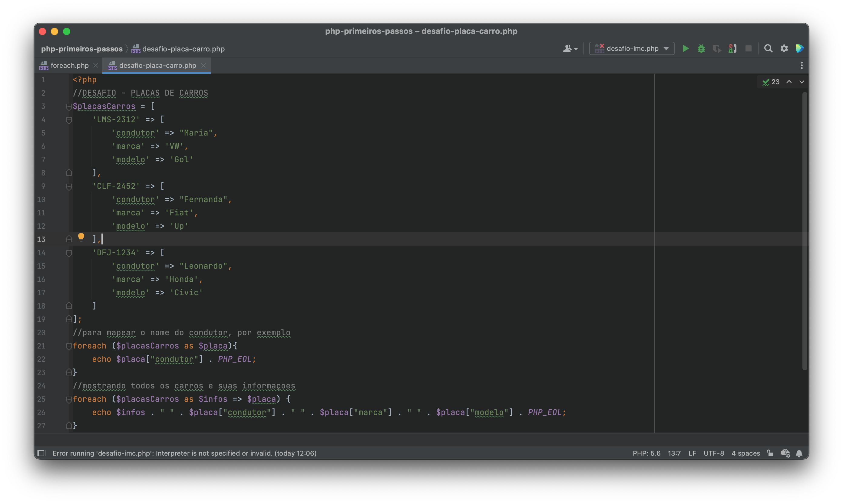Change 4 spaces indent setting
The width and height of the screenshot is (843, 504).
click(745, 453)
